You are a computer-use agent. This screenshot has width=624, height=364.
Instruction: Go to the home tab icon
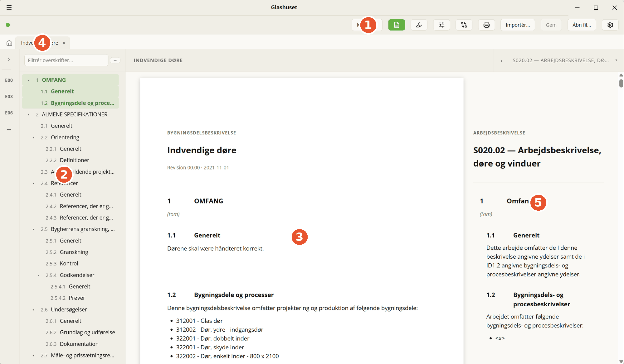point(9,43)
